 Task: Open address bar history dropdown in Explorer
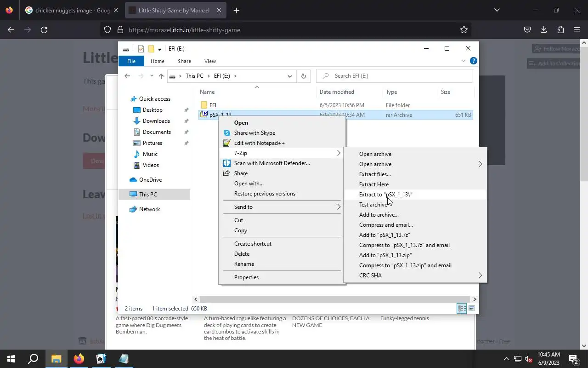(290, 76)
